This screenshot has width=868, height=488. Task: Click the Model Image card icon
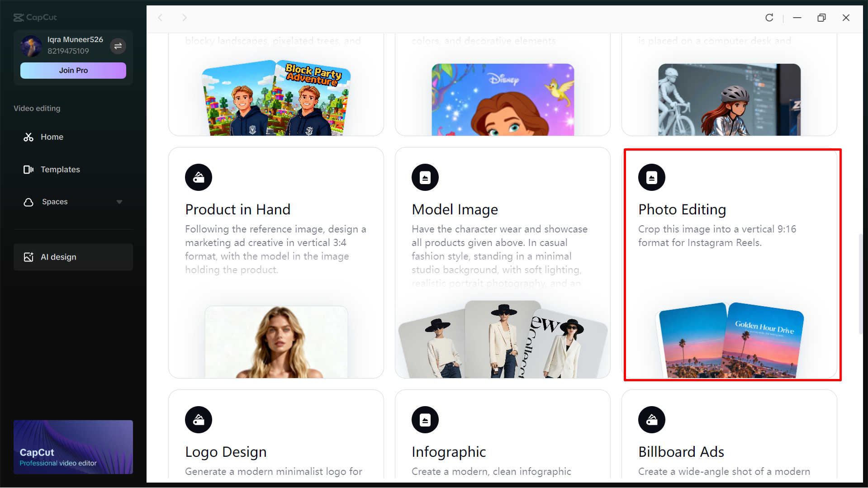pyautogui.click(x=425, y=177)
